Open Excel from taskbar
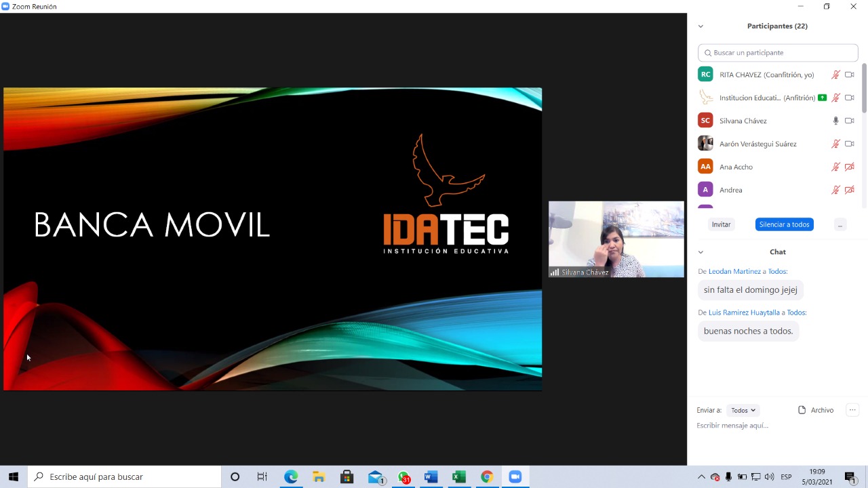This screenshot has width=868, height=488. (x=459, y=477)
